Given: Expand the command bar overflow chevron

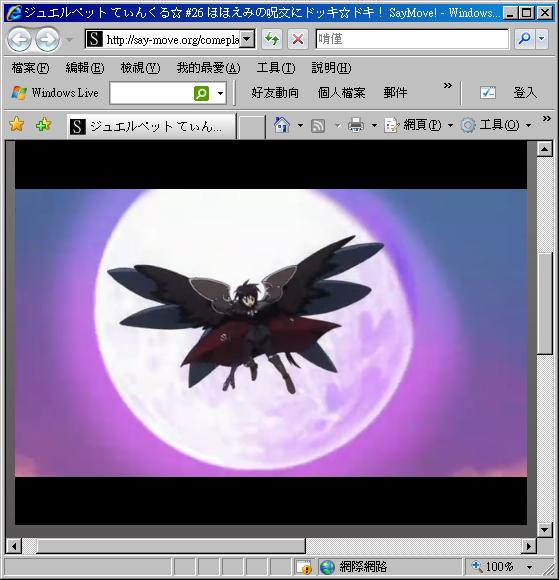Looking at the screenshot, I should tap(546, 118).
